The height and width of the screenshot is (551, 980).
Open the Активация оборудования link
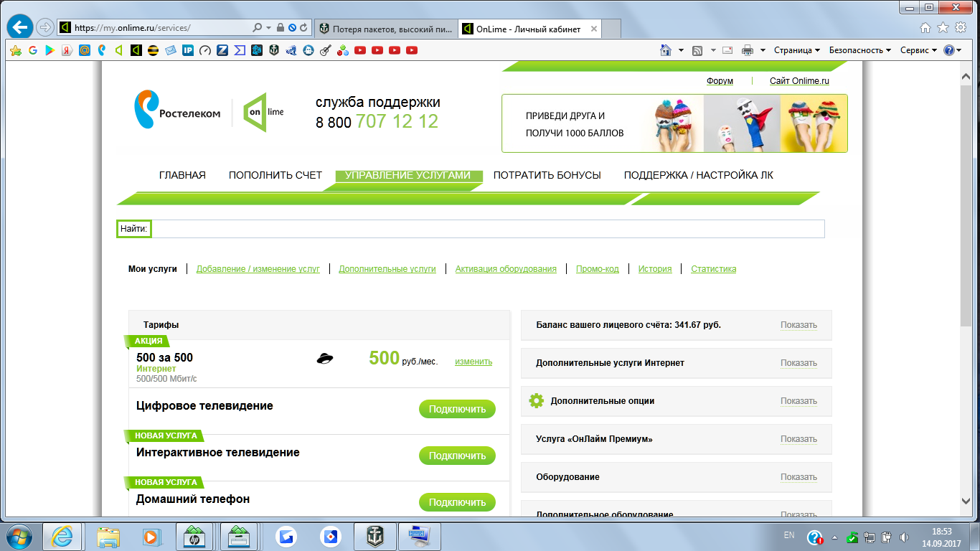506,269
